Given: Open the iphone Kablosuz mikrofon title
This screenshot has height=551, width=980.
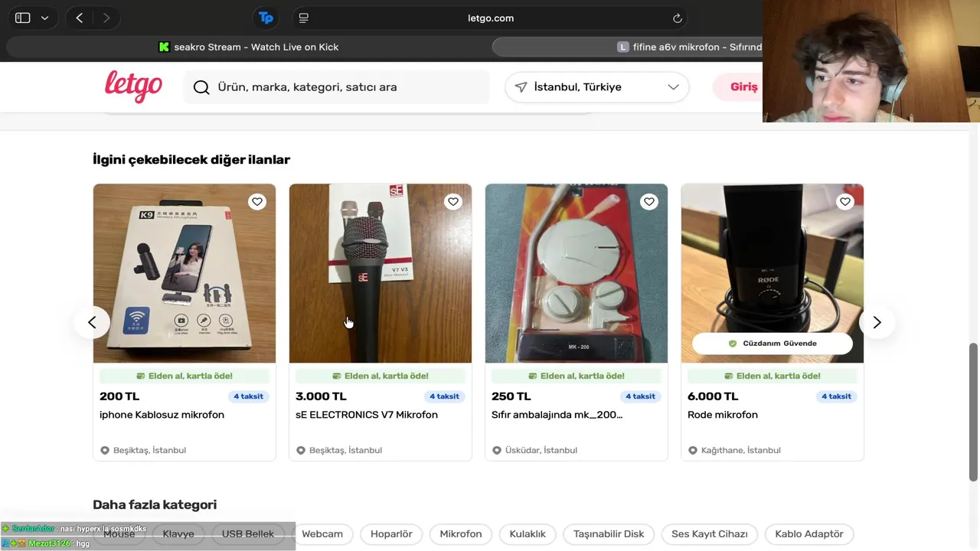Looking at the screenshot, I should pos(162,415).
